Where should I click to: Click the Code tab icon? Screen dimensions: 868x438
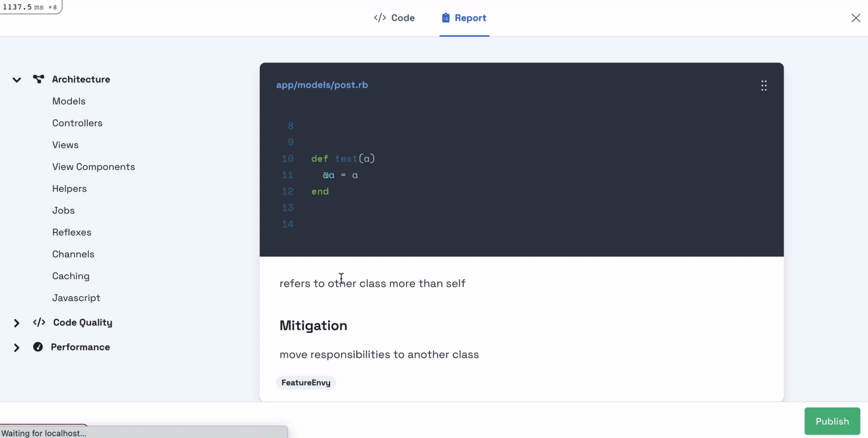[380, 17]
